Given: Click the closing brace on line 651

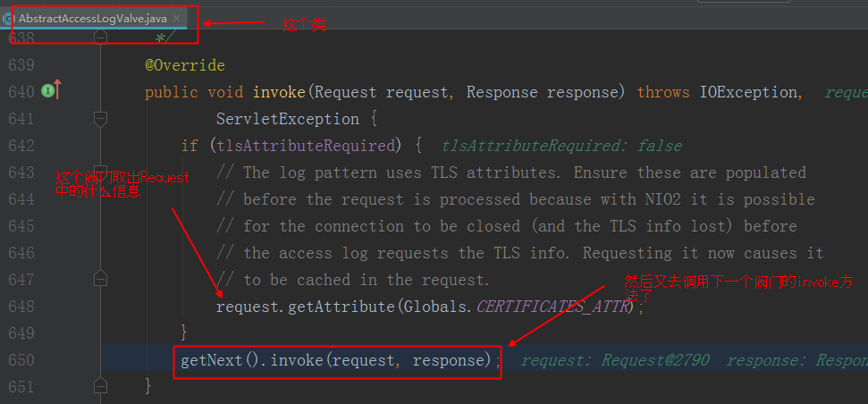Looking at the screenshot, I should (x=147, y=386).
